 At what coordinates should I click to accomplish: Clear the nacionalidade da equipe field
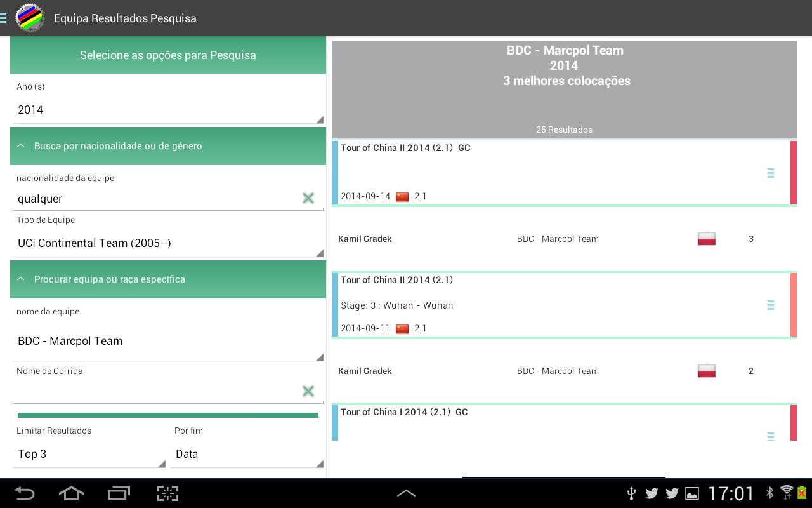[308, 198]
